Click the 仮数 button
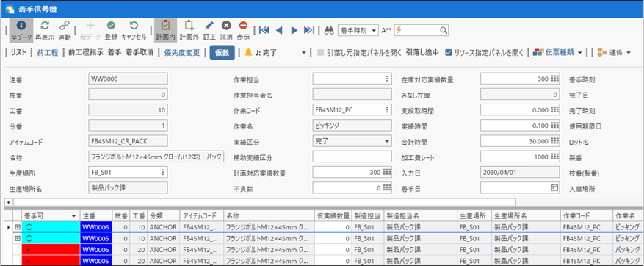This screenshot has width=644, height=266. (222, 53)
